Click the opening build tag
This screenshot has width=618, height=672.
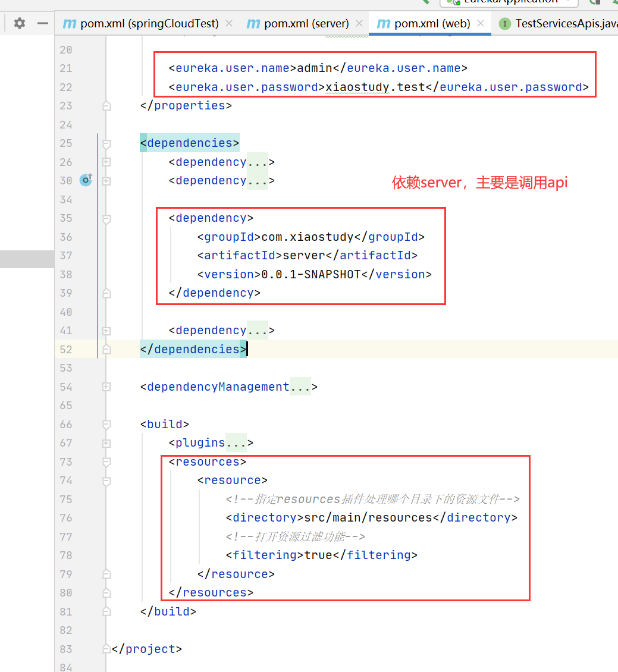(x=165, y=424)
